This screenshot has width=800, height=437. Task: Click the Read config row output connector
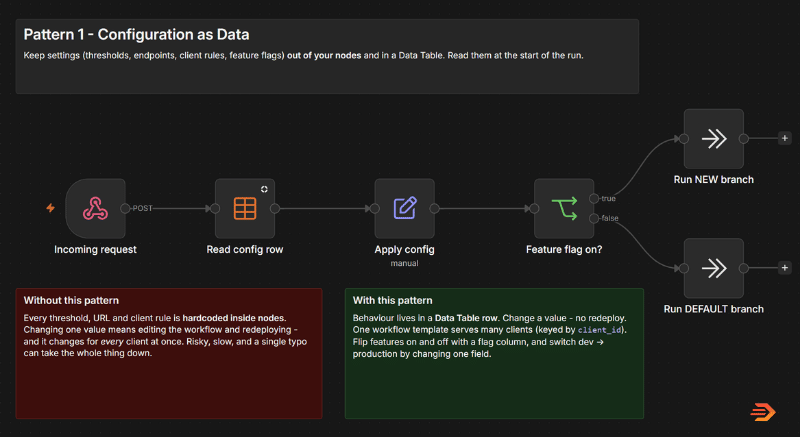point(274,208)
